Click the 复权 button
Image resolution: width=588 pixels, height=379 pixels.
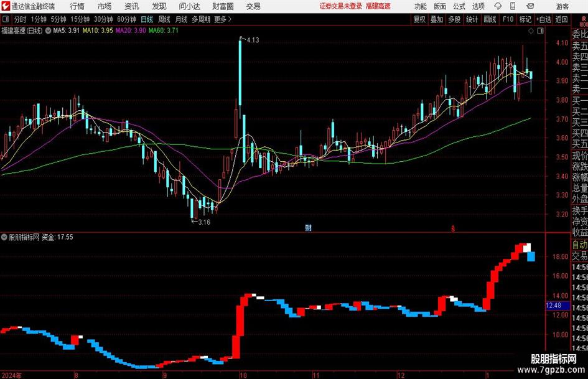coord(419,19)
